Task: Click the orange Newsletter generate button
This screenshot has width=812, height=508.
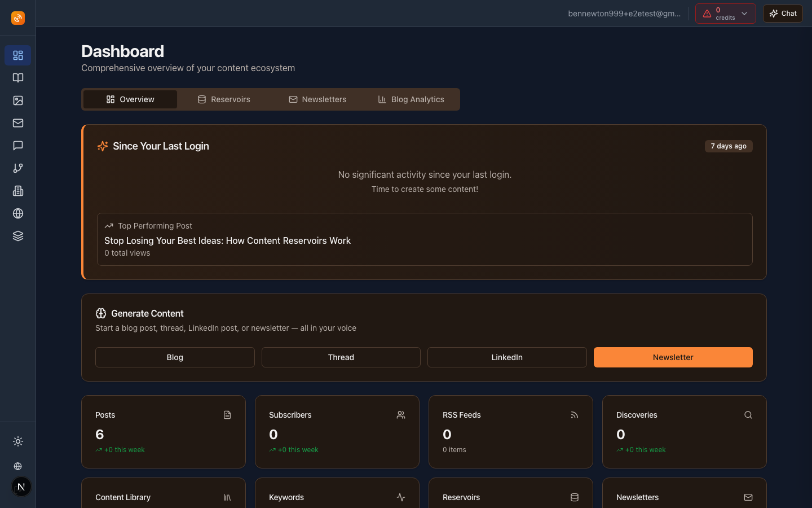Action: [673, 357]
